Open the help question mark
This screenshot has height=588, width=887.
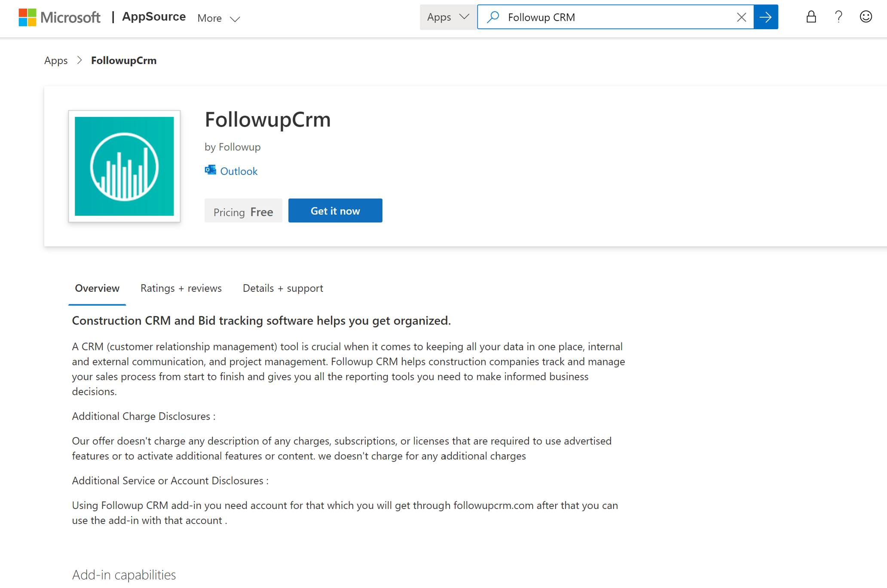pyautogui.click(x=838, y=17)
